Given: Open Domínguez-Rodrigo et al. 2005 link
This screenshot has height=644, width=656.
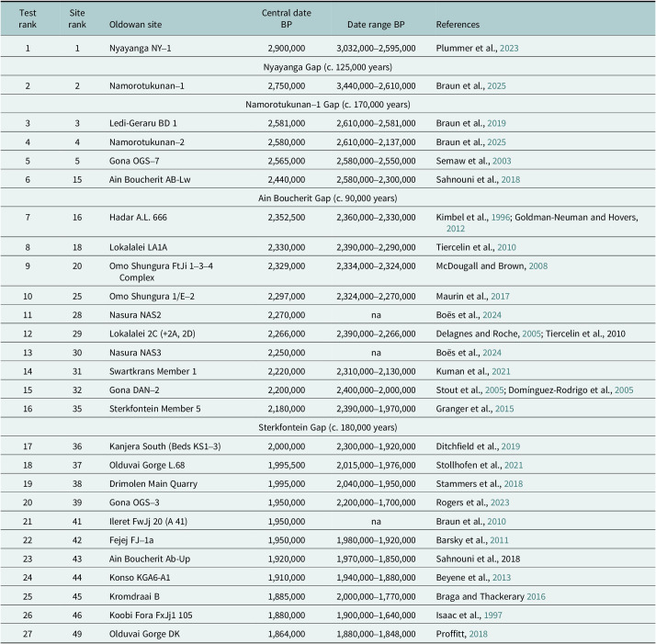Looking at the screenshot, I should coord(624,390).
